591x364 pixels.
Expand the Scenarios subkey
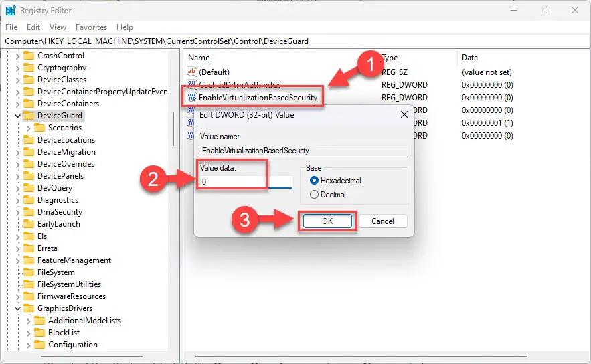click(28, 128)
